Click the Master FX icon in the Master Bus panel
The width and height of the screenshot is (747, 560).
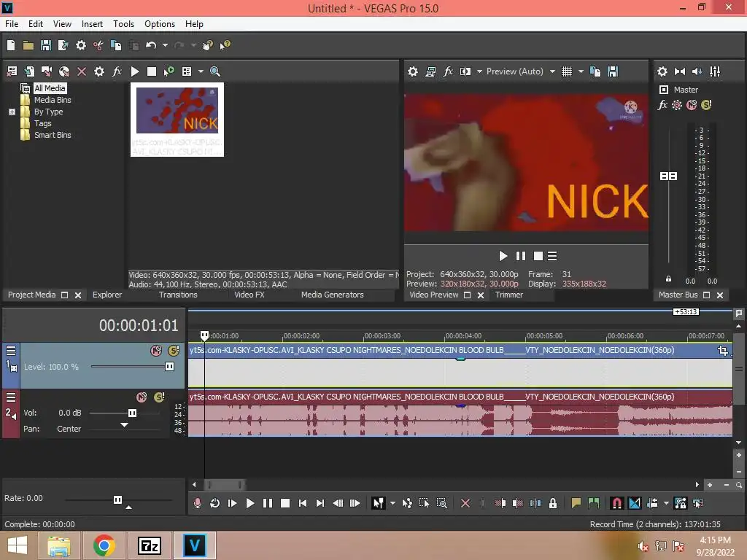tap(662, 105)
